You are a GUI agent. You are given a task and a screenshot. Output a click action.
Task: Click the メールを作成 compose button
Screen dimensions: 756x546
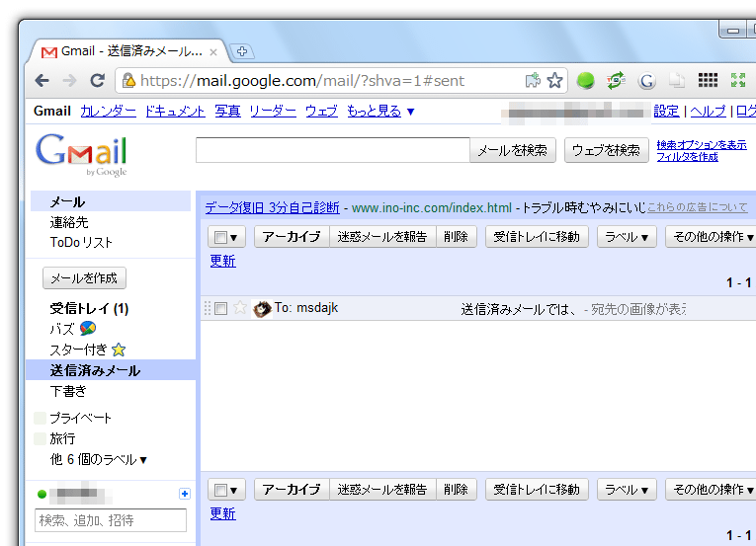(84, 278)
